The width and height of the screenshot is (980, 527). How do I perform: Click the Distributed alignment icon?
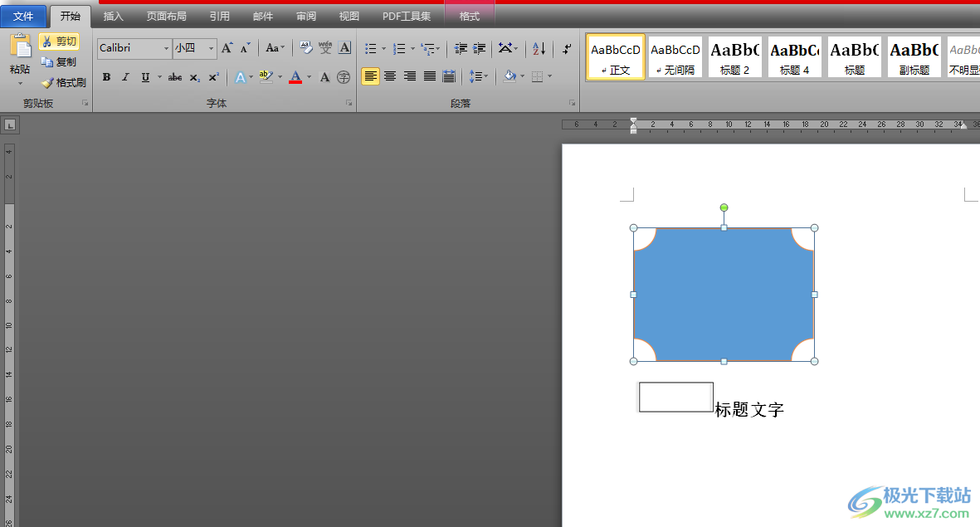pyautogui.click(x=449, y=76)
